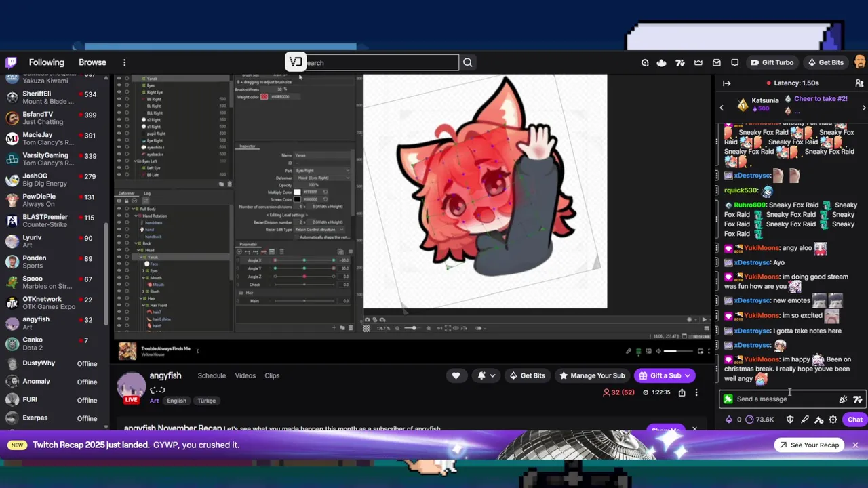Dismiss the November Recap card
Image resolution: width=868 pixels, height=488 pixels.
click(x=694, y=429)
